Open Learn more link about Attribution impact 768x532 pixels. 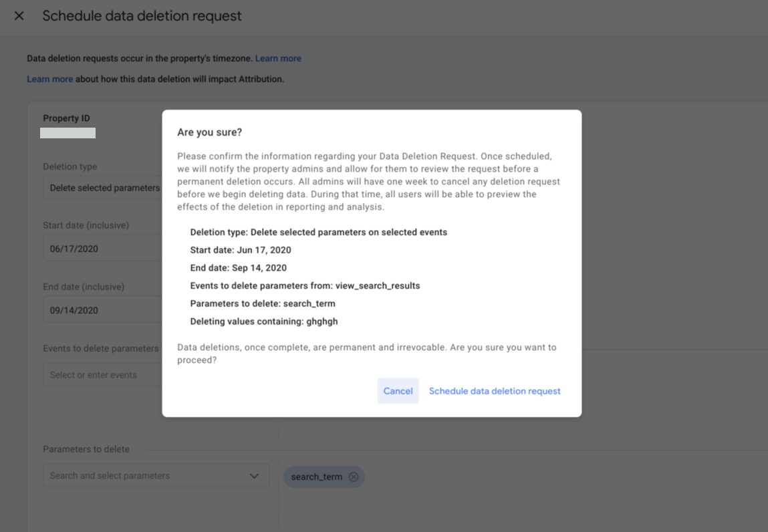(x=49, y=79)
